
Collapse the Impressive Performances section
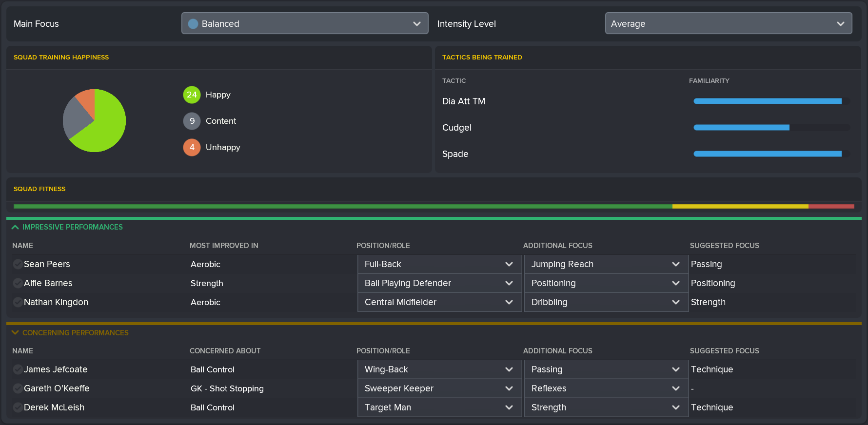pos(15,227)
